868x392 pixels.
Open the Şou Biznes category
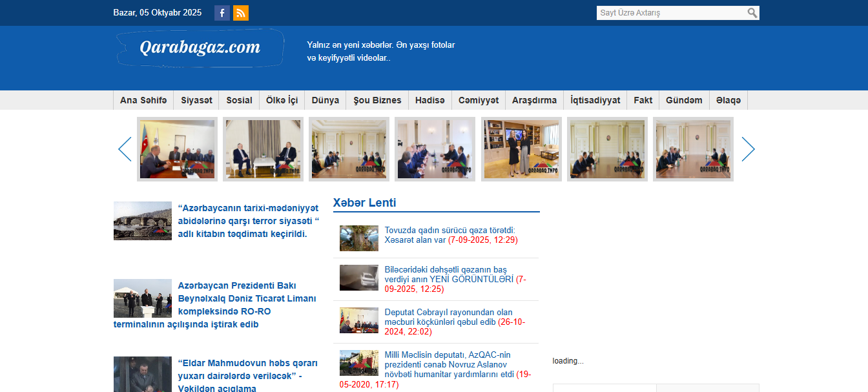(377, 100)
